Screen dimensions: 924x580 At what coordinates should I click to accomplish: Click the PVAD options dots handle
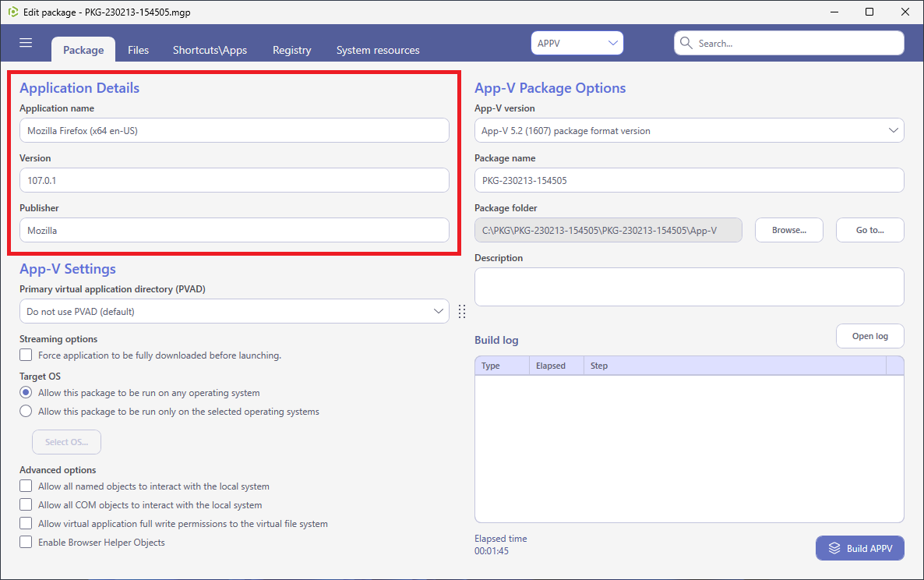pyautogui.click(x=462, y=312)
